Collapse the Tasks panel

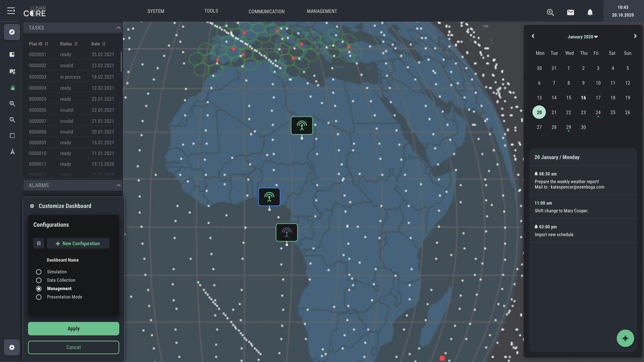click(x=118, y=28)
